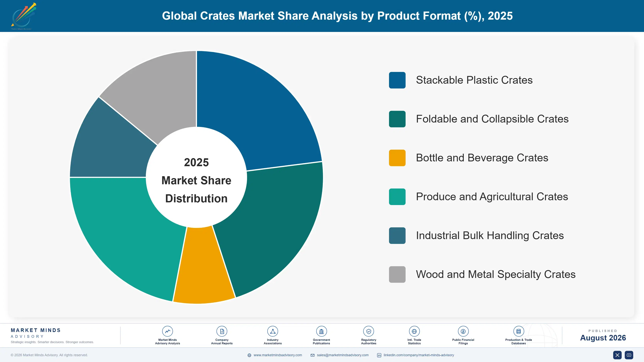
Task: Click the Public Financial Filings icon
Action: coord(463,331)
